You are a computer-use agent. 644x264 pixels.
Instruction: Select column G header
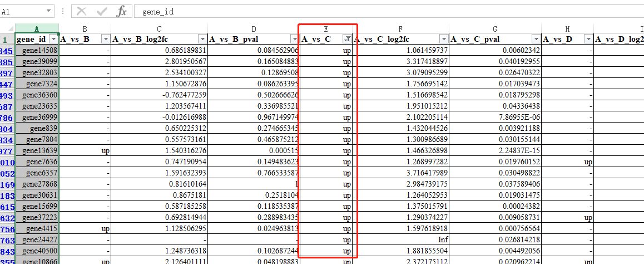click(495, 28)
